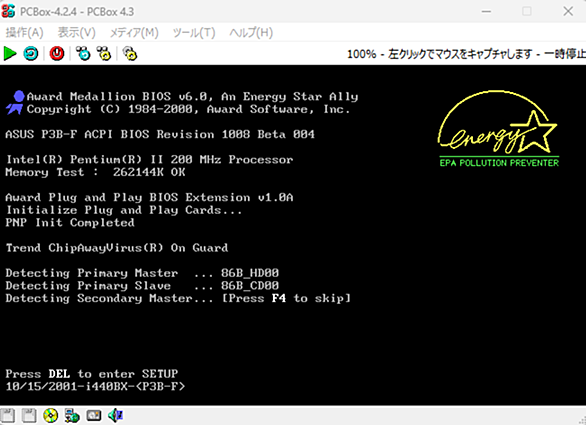Screen dimensions: 586x425
Task: Open the ヘルプ(H) menu
Action: pyautogui.click(x=251, y=33)
